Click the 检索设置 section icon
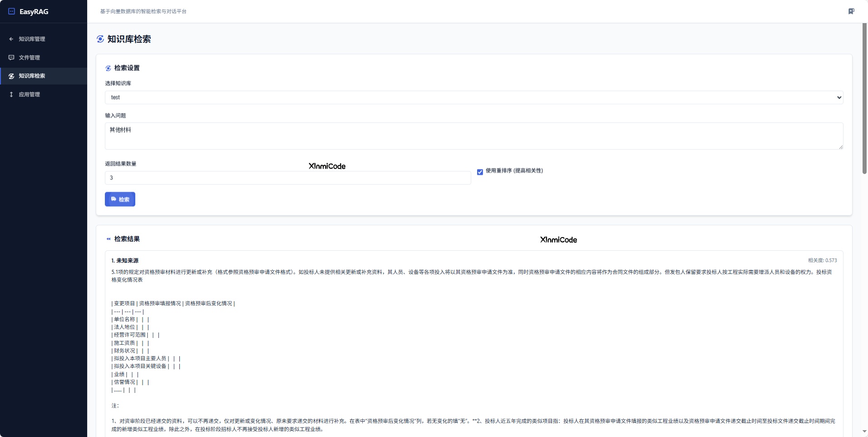Viewport: 868px width, 437px height. click(108, 68)
